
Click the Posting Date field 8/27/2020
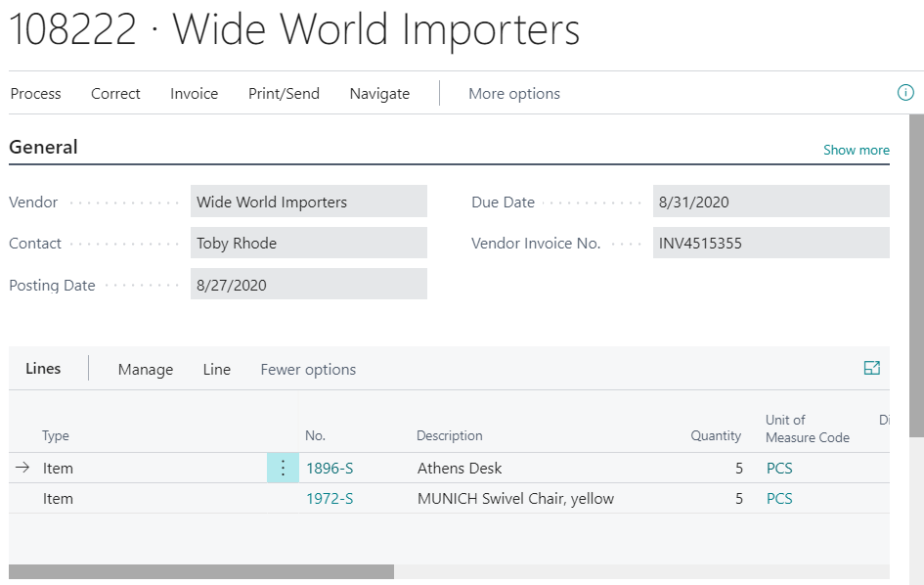click(309, 284)
